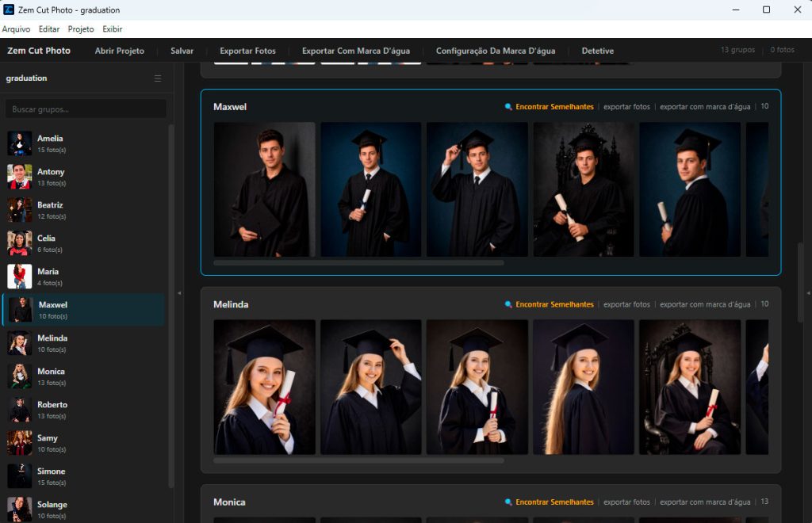The height and width of the screenshot is (523, 812).
Task: Select the Melinda group in sidebar
Action: 84,343
